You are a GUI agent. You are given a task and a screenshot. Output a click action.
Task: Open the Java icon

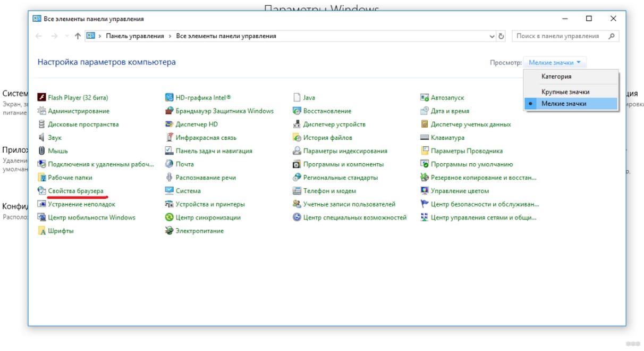(297, 98)
